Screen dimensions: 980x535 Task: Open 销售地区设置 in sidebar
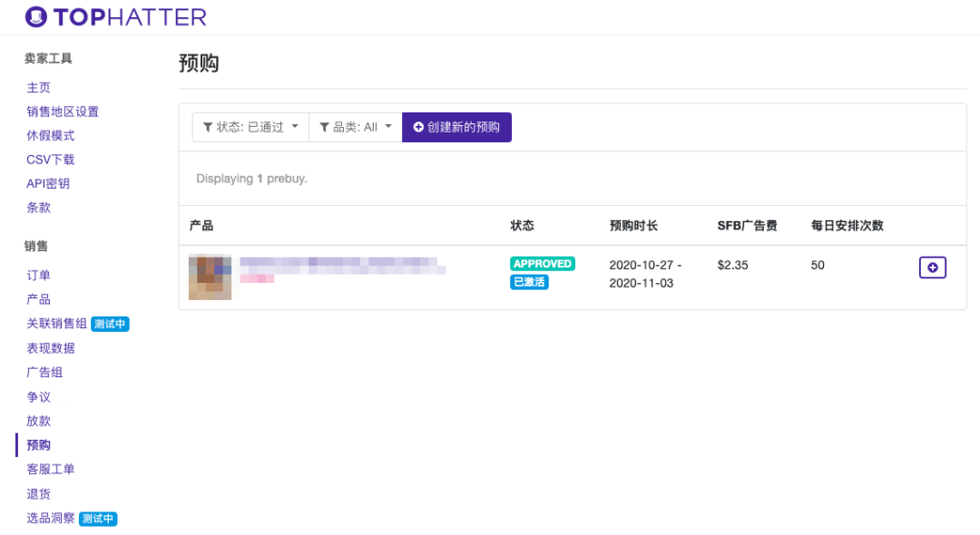(63, 112)
